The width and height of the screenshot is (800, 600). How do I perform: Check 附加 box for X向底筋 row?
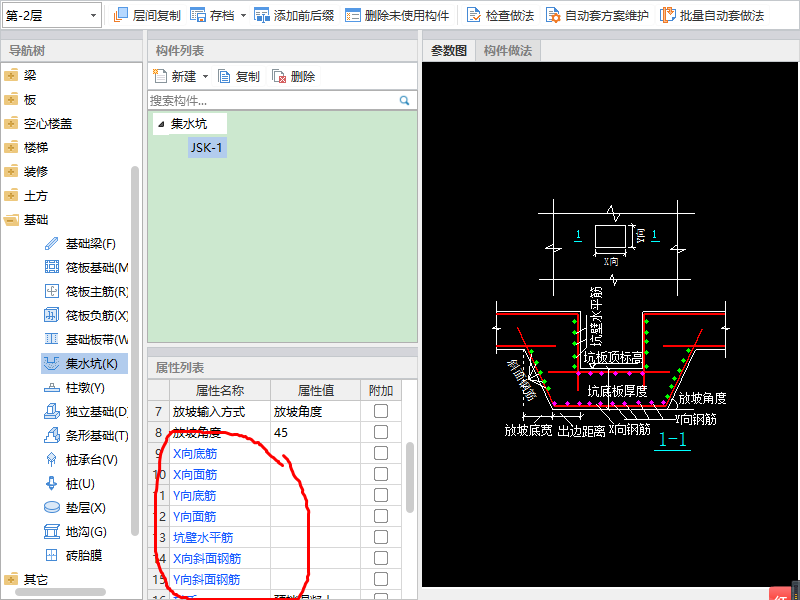[381, 453]
